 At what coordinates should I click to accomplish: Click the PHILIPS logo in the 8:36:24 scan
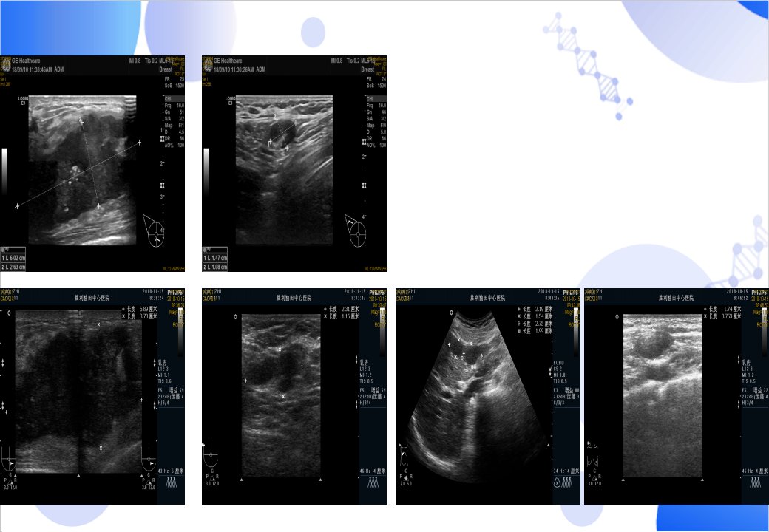[x=175, y=292]
